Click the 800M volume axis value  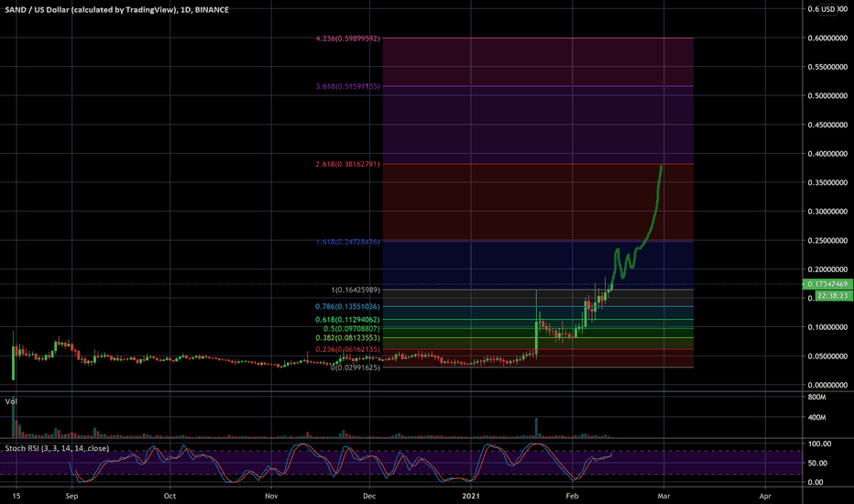click(816, 397)
